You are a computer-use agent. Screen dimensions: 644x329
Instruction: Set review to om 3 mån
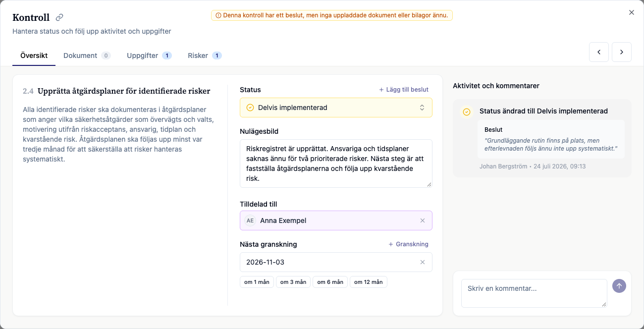point(293,282)
